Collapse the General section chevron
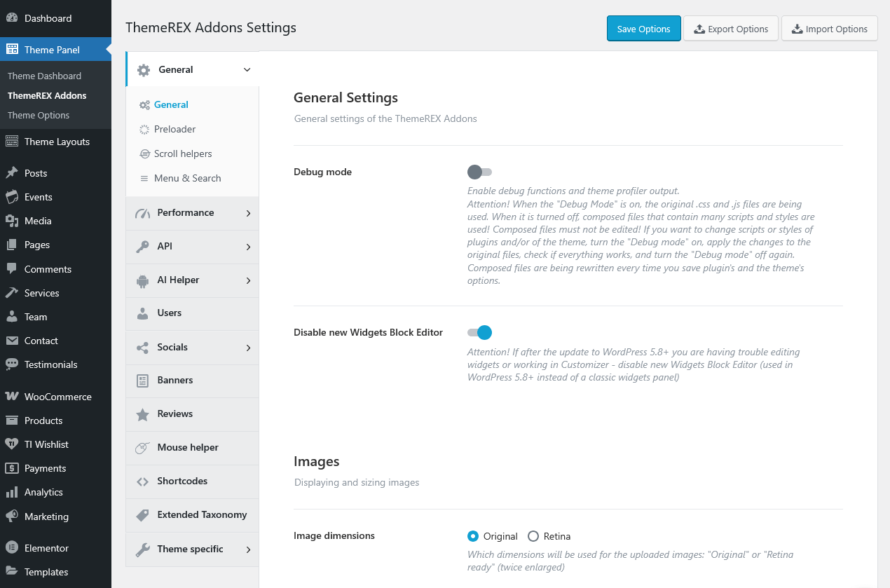 [247, 69]
